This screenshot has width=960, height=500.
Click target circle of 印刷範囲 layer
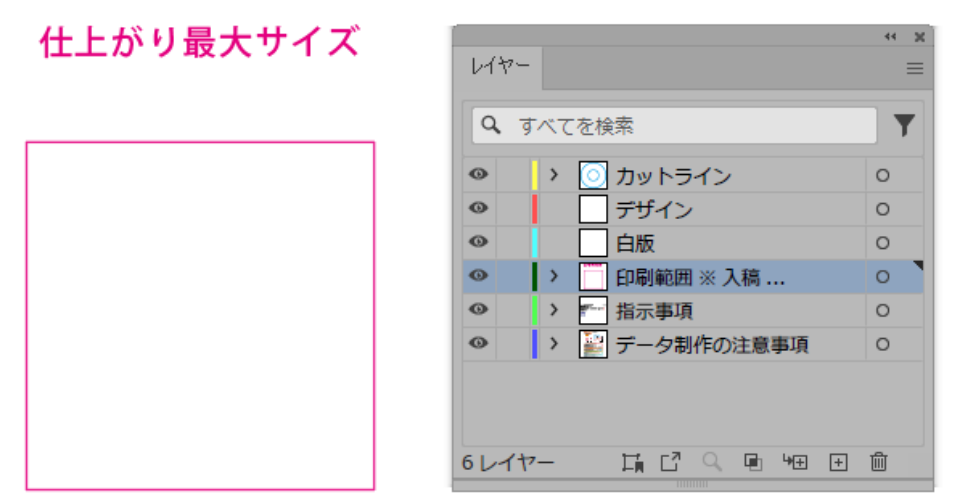pos(882,277)
